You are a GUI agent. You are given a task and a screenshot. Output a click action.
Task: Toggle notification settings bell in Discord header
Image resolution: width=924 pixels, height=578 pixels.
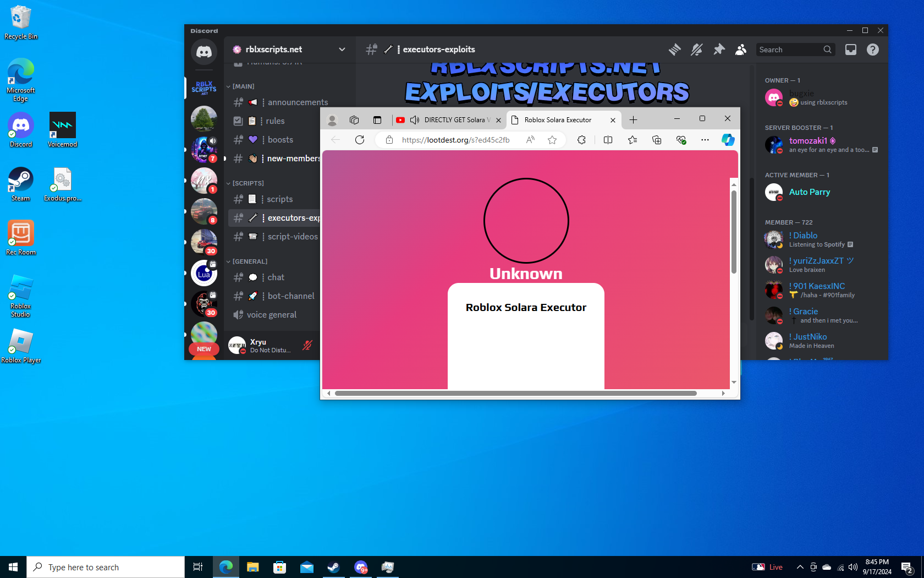697,50
